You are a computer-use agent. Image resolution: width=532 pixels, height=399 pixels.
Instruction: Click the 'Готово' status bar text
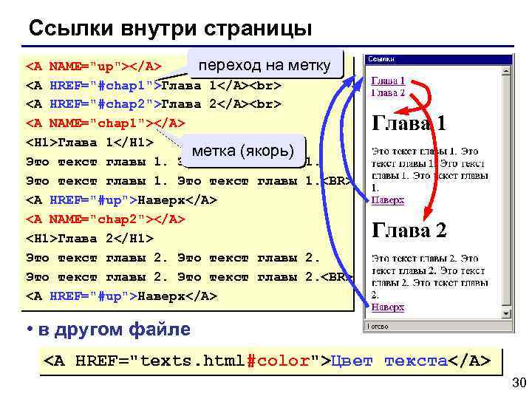pyautogui.click(x=378, y=326)
